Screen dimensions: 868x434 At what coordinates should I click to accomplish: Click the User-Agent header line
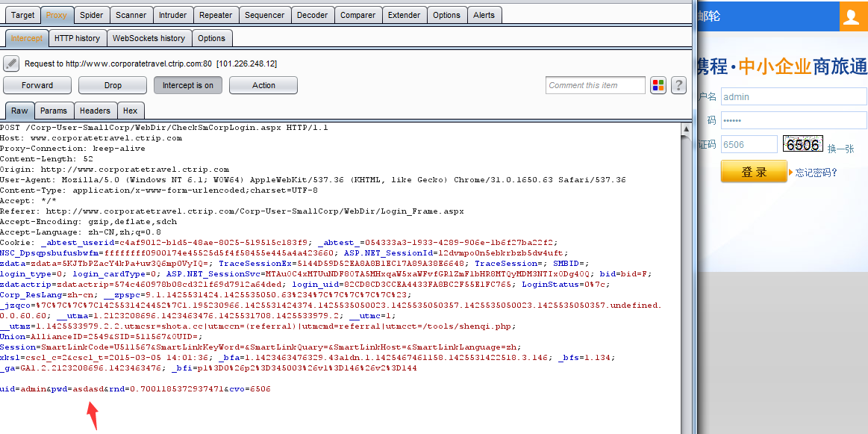313,180
